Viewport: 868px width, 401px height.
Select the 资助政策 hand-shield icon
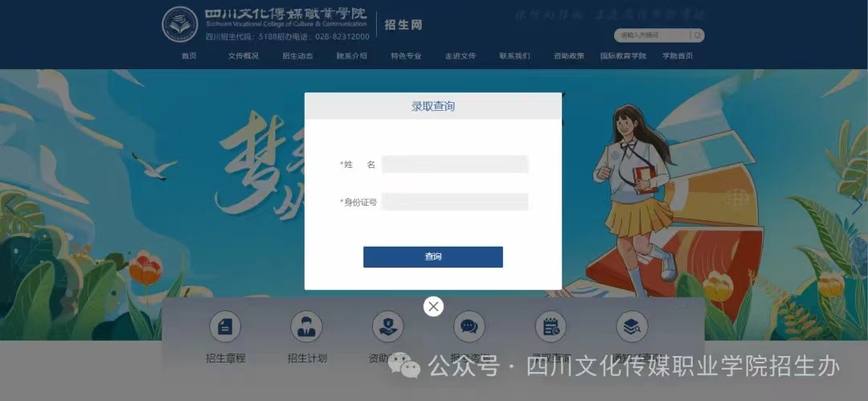tap(387, 327)
